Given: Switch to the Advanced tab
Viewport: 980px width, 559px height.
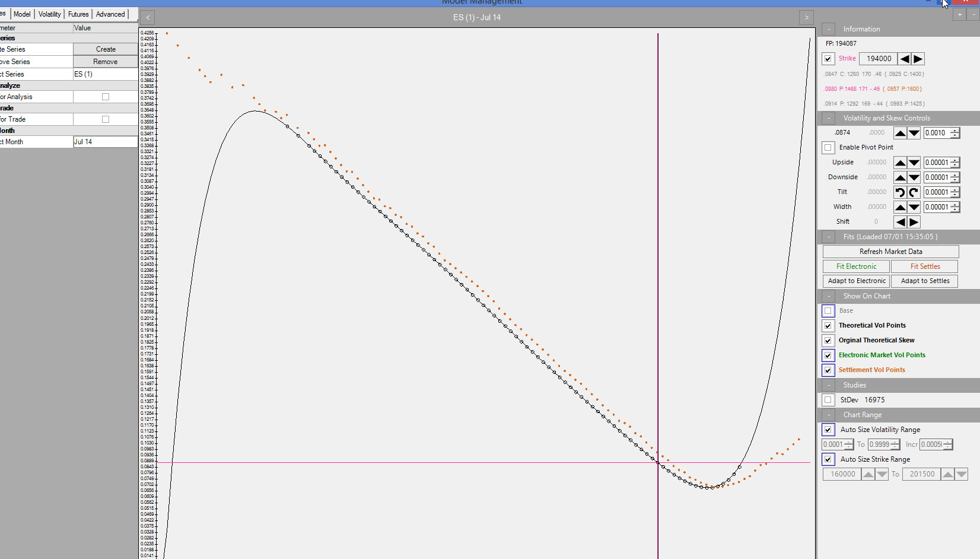Looking at the screenshot, I should 110,14.
